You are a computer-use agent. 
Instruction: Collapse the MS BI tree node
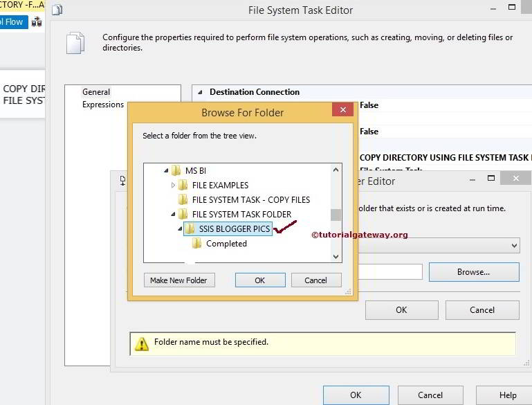coord(166,170)
